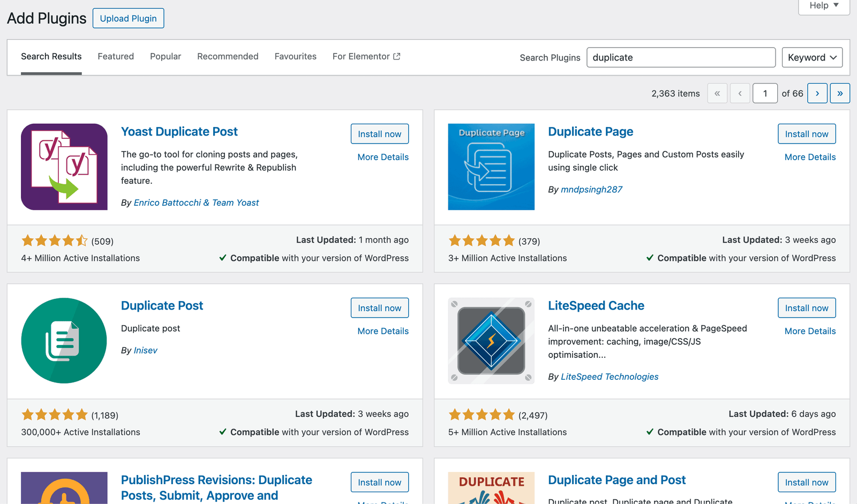Open the For Elementor external link tab
Viewport: 857px width, 504px height.
coord(366,56)
